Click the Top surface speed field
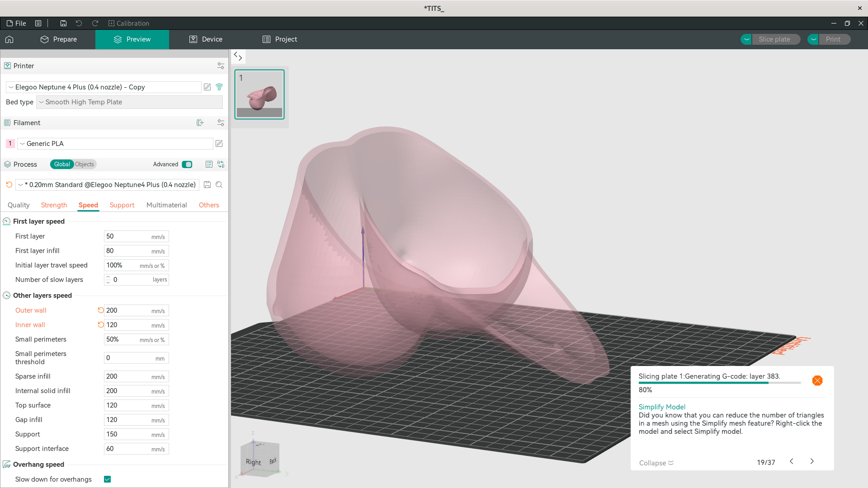This screenshot has width=868, height=488. (136, 405)
